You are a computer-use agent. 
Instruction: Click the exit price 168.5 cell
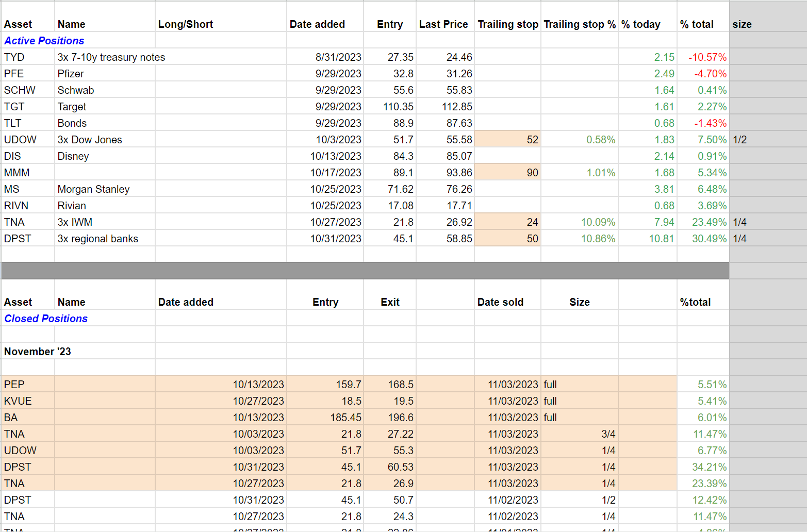[x=390, y=385]
